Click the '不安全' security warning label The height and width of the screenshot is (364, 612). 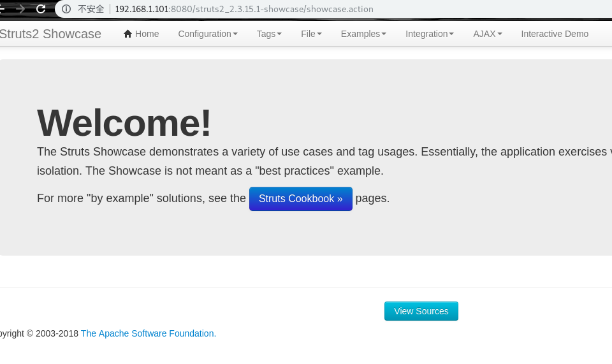(91, 10)
